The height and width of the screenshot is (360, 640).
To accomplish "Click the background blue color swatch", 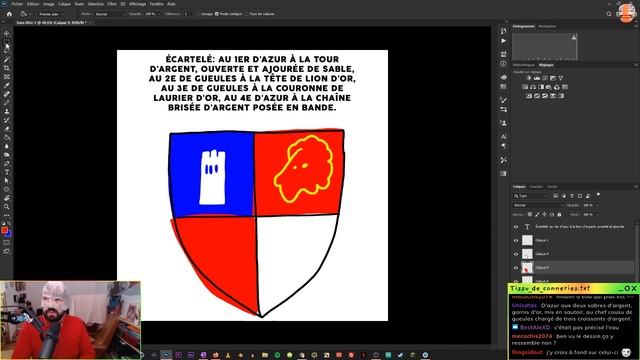I will pyautogui.click(x=9, y=234).
